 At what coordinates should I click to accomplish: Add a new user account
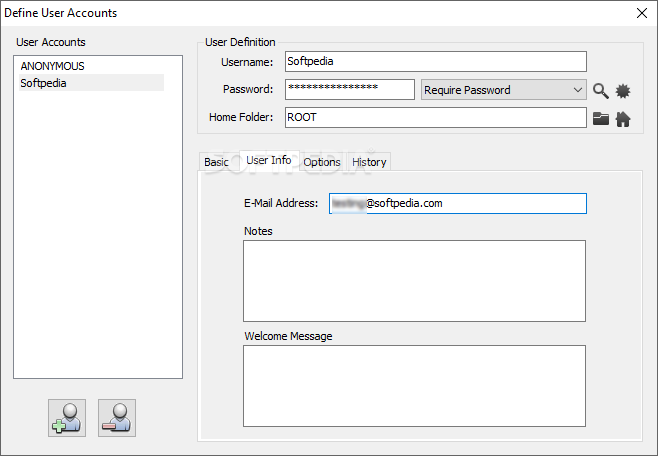tap(67, 418)
